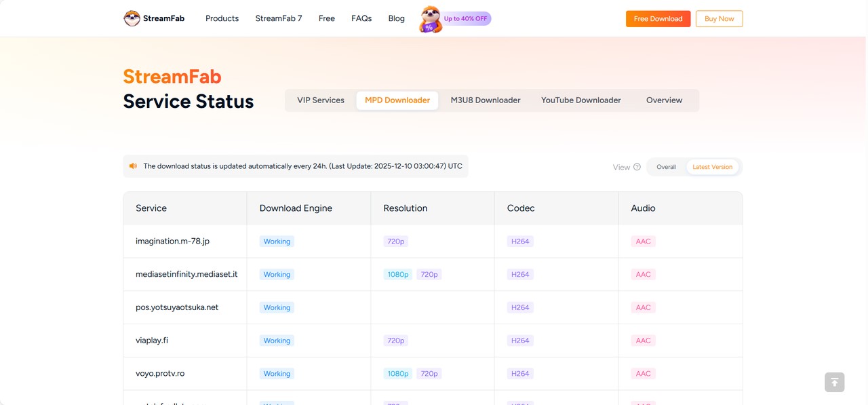The image size is (868, 405).
Task: Open the Products menu
Action: pyautogui.click(x=222, y=18)
